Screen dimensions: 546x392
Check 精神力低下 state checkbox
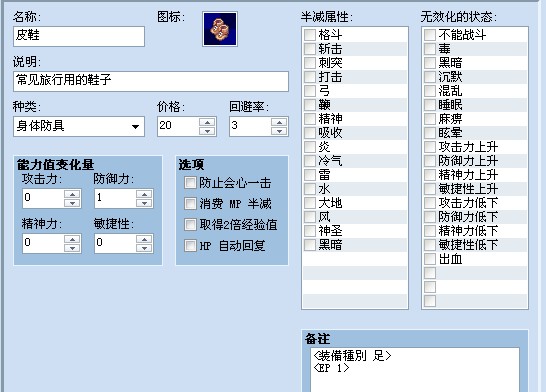430,231
